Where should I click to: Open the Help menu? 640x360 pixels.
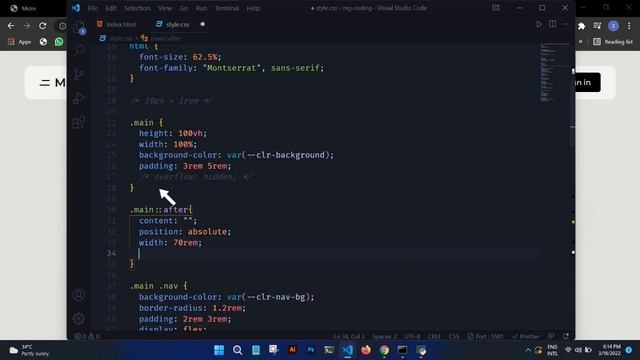253,8
